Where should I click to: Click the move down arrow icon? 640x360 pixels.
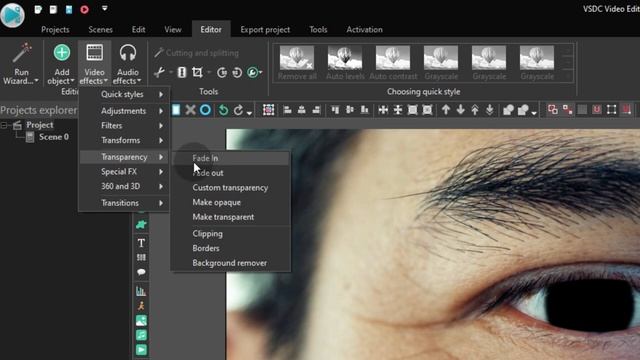(x=460, y=110)
